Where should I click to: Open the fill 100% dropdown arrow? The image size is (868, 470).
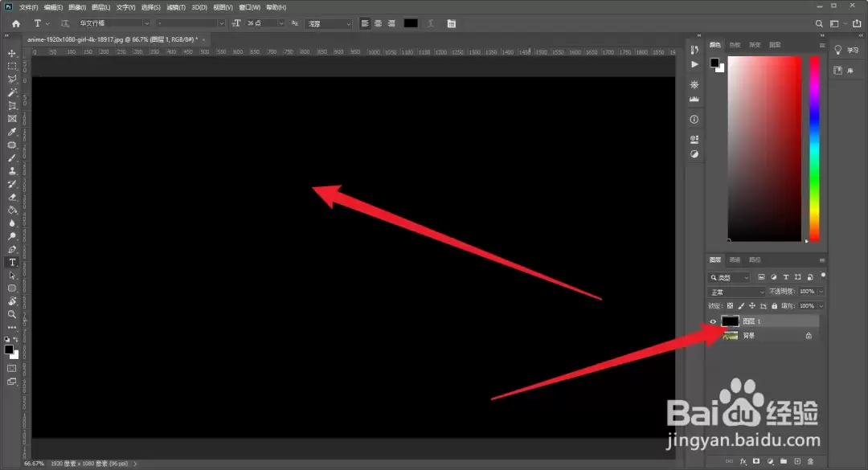click(821, 305)
